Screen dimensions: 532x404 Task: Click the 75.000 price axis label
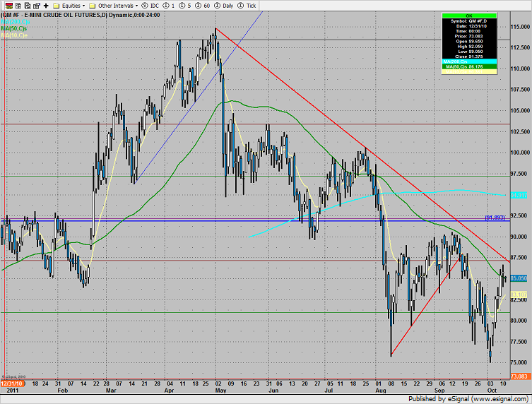pos(520,362)
